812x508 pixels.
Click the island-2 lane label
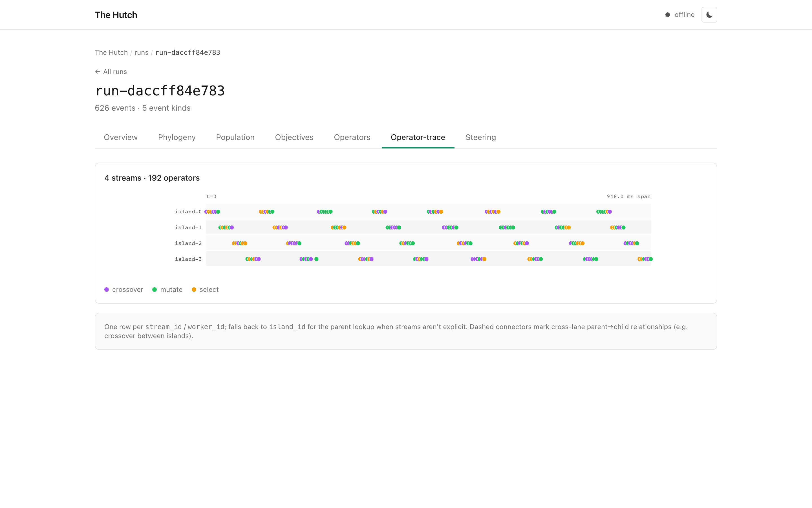(188, 243)
